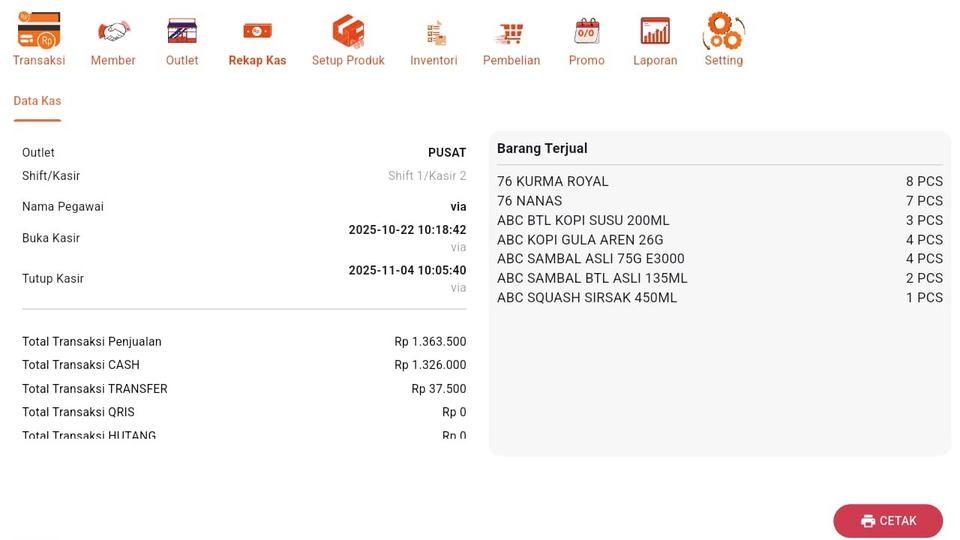
Task: Open the Laporan chart icon
Action: click(655, 31)
